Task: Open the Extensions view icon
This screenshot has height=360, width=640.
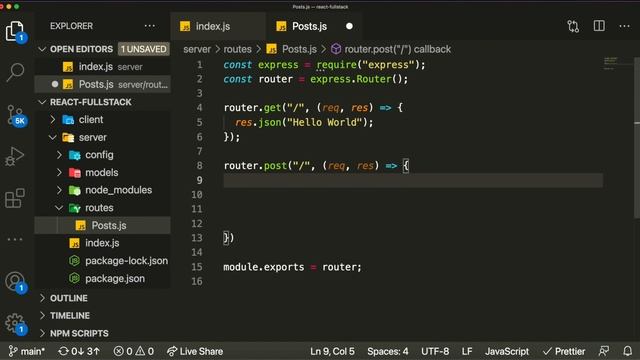Action: pos(15,198)
